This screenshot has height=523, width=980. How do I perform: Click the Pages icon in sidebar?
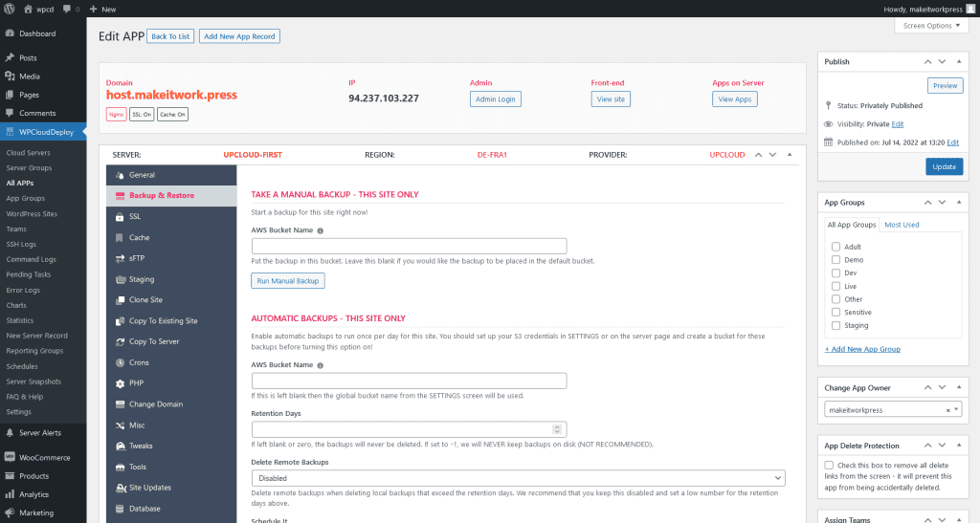[10, 95]
